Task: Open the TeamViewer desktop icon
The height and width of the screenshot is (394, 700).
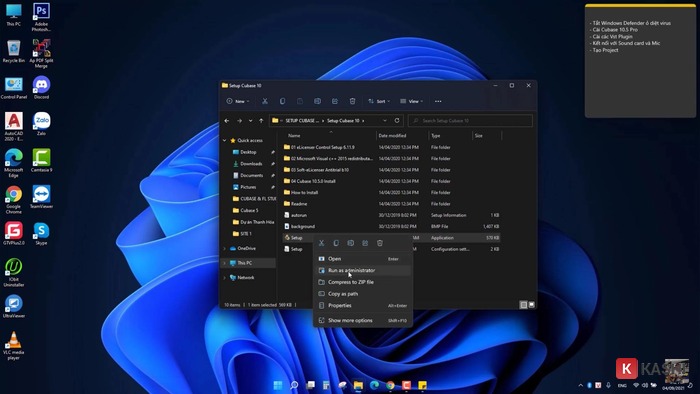Action: pyautogui.click(x=41, y=197)
